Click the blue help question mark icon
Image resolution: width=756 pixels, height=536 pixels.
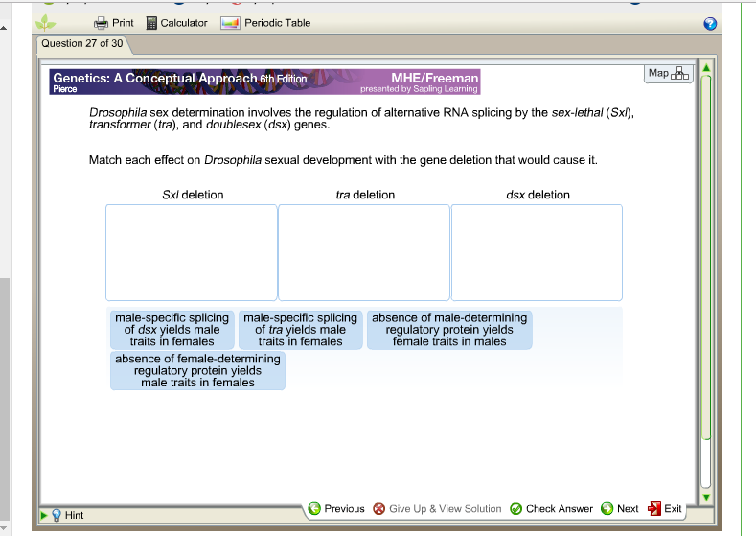point(710,24)
